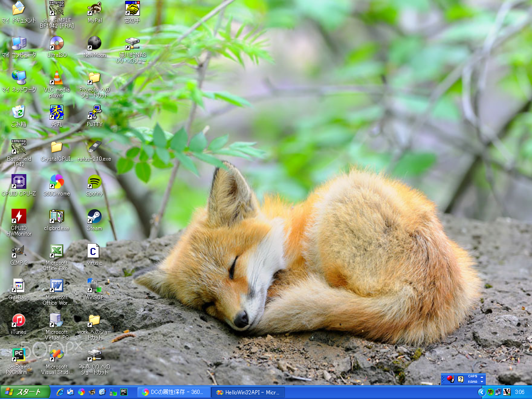
Task: Launch MyPal raccoon icon in Quick Launch
Action: point(92,392)
